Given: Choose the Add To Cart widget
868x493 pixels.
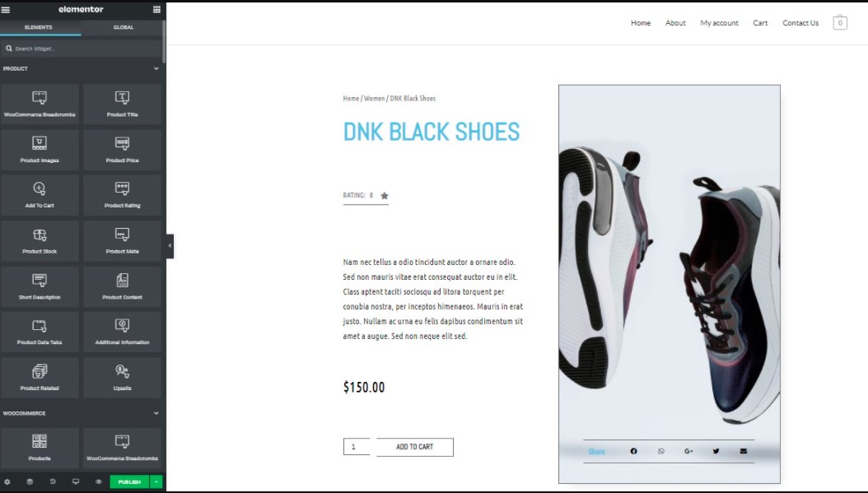Looking at the screenshot, I should pos(40,195).
